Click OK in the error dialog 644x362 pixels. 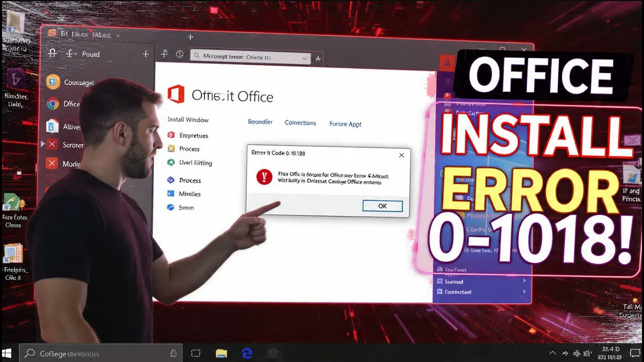[382, 206]
